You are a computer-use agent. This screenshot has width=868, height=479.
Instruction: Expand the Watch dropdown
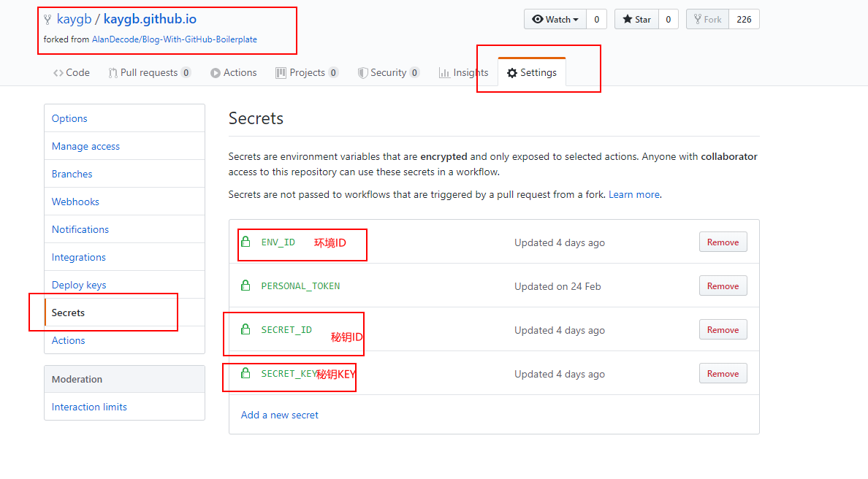pos(555,20)
